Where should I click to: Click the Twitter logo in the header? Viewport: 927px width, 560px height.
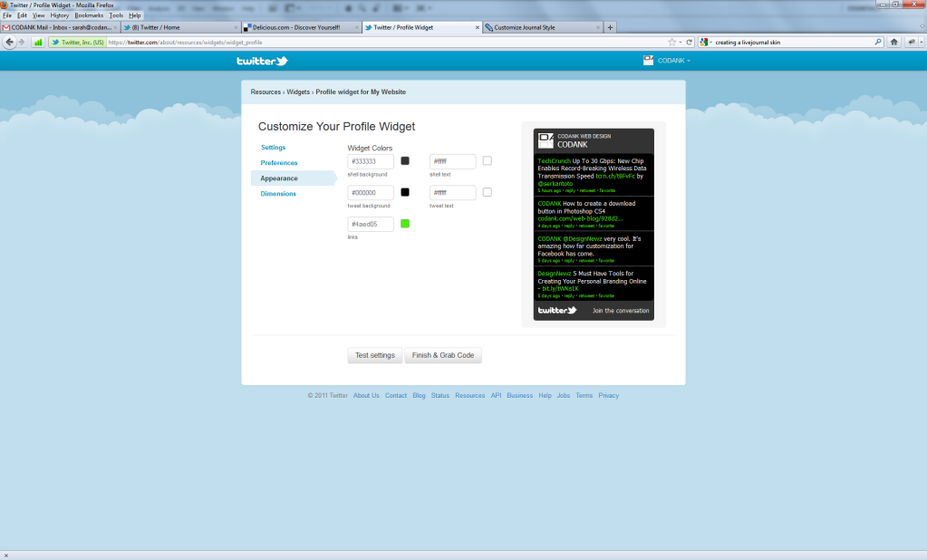[262, 61]
